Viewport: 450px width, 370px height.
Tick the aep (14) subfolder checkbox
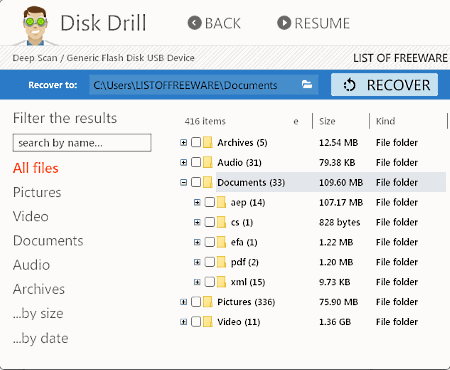[210, 202]
